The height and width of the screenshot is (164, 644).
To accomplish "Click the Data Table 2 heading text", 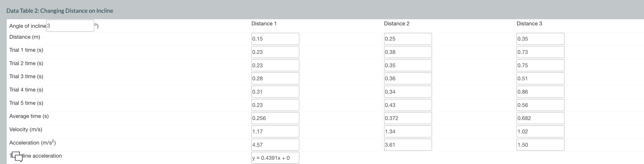I will coord(60,11).
